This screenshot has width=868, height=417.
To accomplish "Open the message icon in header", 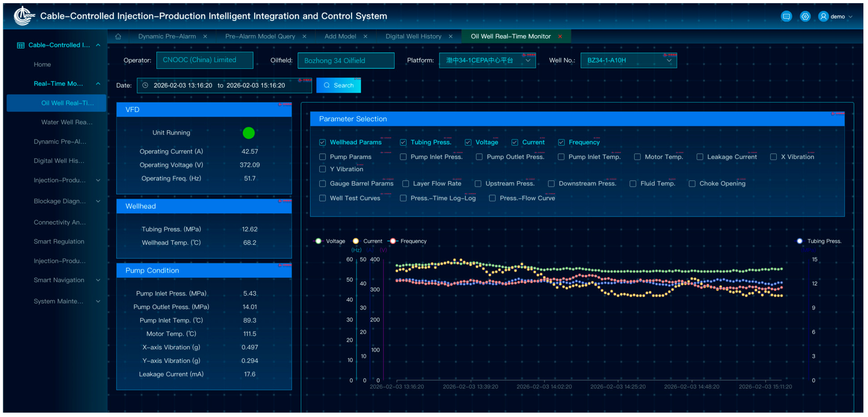I will point(786,16).
